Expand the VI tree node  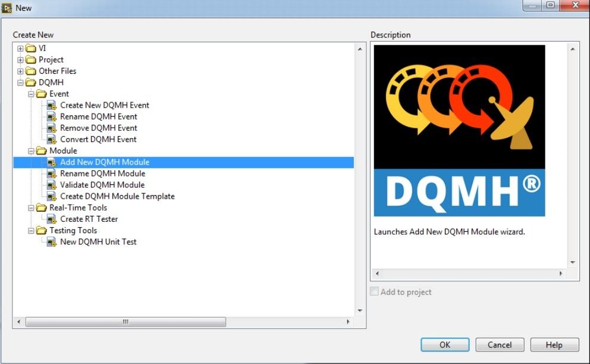point(20,49)
